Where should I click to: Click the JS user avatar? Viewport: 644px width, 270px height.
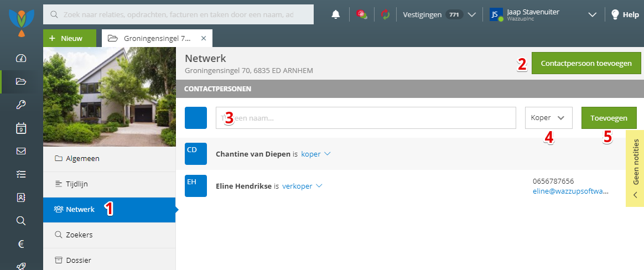pyautogui.click(x=496, y=15)
